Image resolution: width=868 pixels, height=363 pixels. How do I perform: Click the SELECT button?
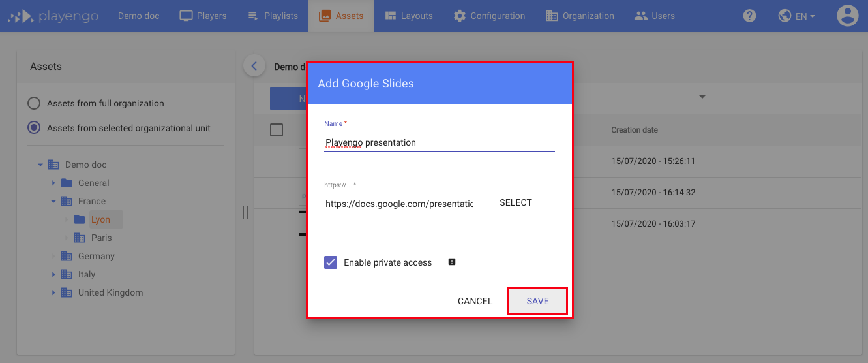(x=516, y=202)
